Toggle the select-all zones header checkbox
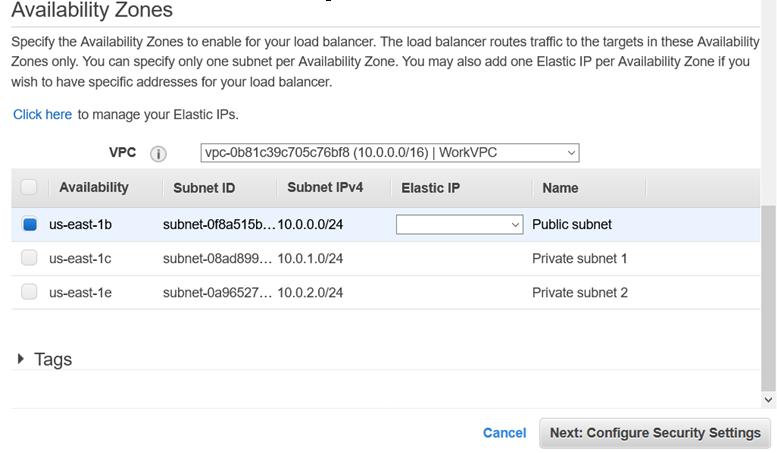The height and width of the screenshot is (453, 777). click(x=29, y=187)
